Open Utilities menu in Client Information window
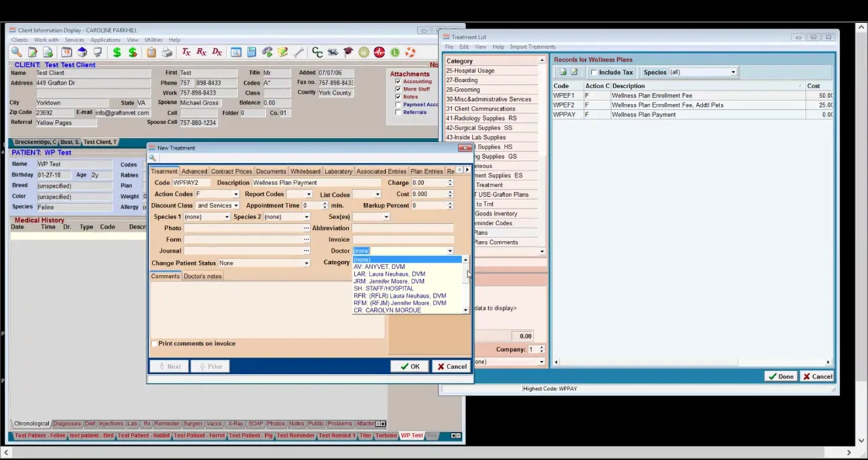Screen dimensions: 868x460 pyautogui.click(x=153, y=40)
